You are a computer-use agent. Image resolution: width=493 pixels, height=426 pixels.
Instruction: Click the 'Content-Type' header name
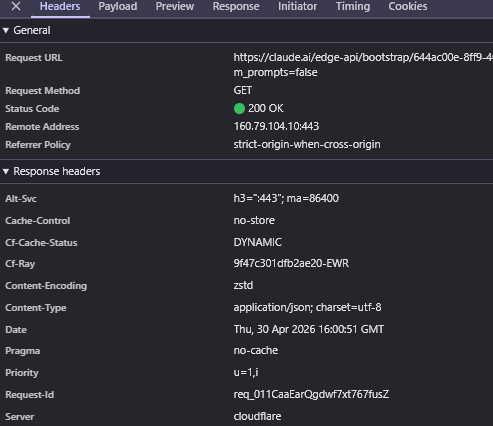click(36, 308)
